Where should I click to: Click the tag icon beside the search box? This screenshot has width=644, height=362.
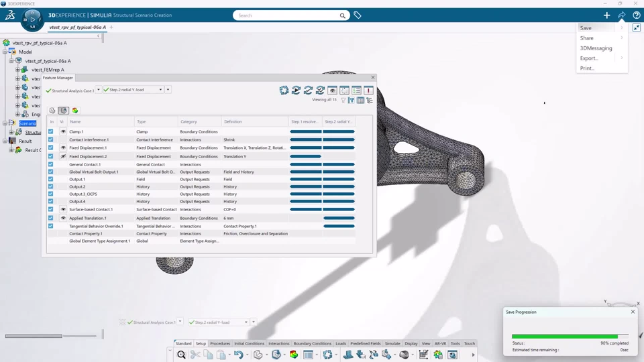[x=358, y=15]
